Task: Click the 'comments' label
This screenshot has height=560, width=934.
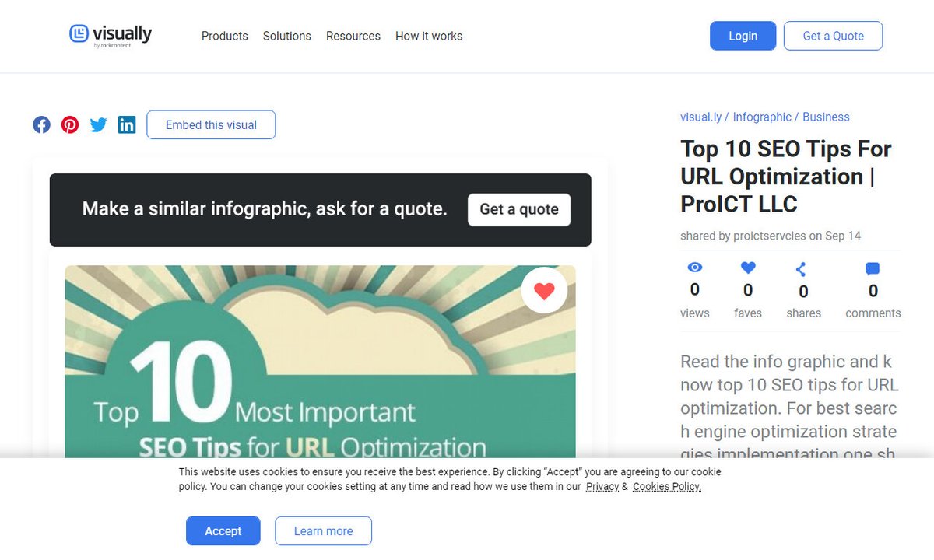Action: (x=873, y=313)
